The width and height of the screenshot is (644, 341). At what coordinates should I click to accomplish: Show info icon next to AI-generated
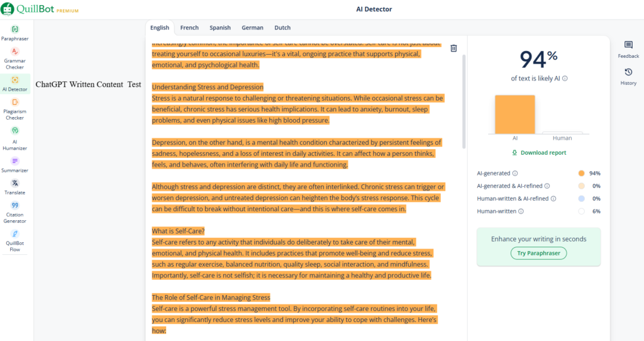point(515,174)
